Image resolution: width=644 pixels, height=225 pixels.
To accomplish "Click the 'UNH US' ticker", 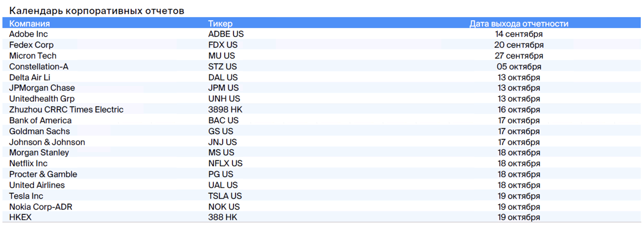I will click(x=224, y=99).
